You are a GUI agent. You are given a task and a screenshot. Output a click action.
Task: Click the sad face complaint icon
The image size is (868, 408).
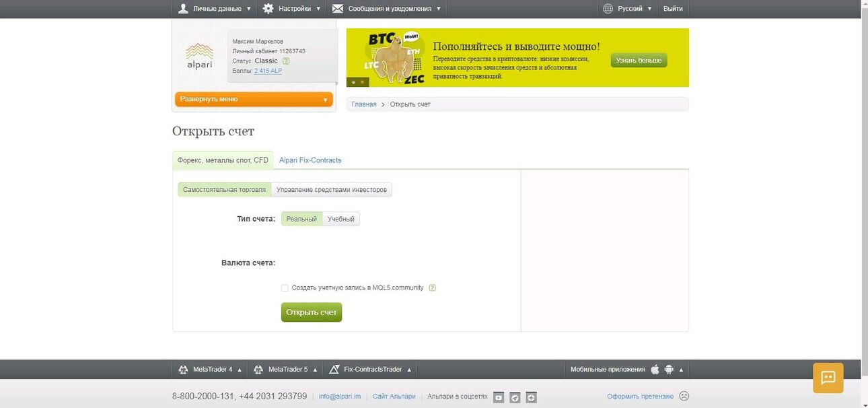tap(684, 396)
